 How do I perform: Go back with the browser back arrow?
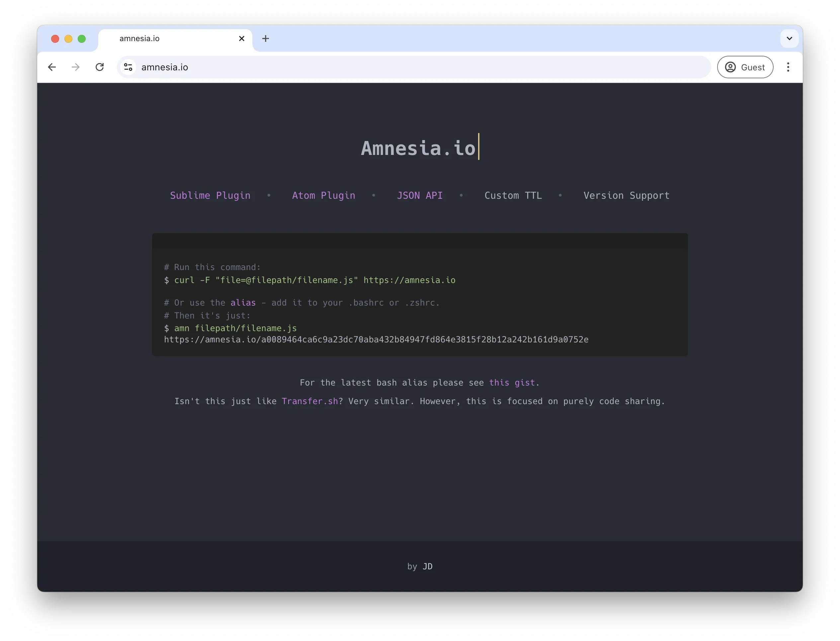point(52,67)
